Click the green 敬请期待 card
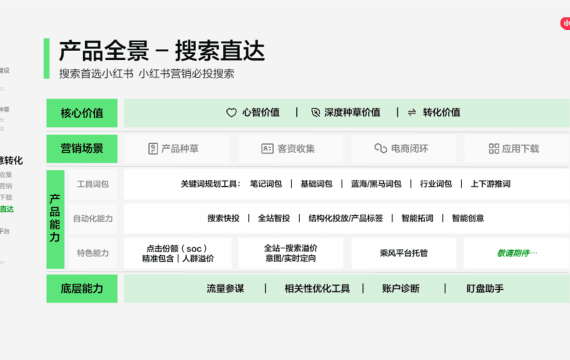The height and width of the screenshot is (360, 570). tap(517, 253)
